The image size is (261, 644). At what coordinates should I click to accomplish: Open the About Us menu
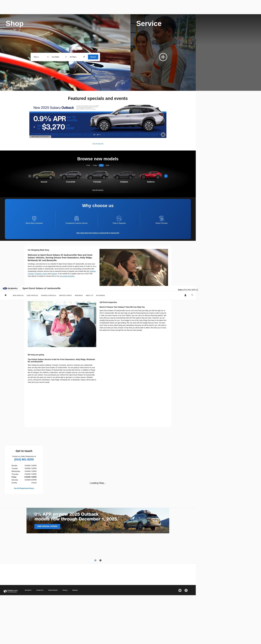89,295
